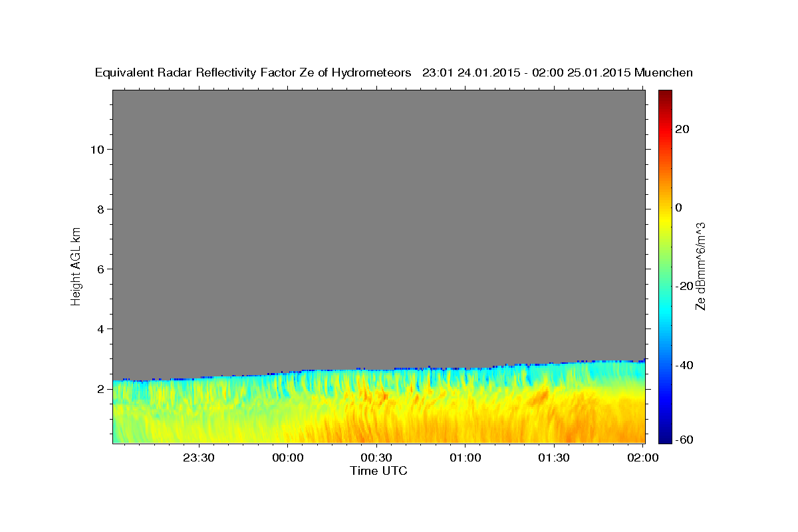Click the colorbar label 0
Image resolution: width=798 pixels, height=532 pixels.
click(x=678, y=207)
